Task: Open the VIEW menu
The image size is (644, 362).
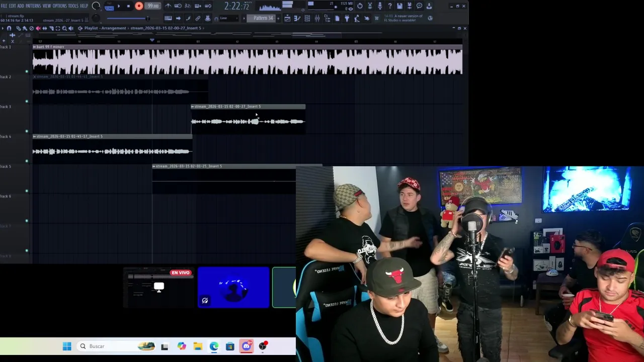Action: [47, 6]
